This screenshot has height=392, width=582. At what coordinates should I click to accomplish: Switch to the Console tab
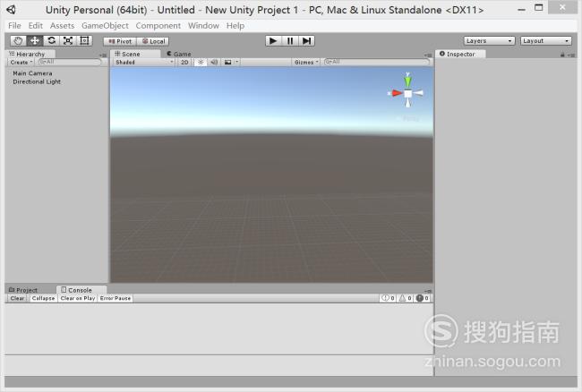(x=80, y=290)
